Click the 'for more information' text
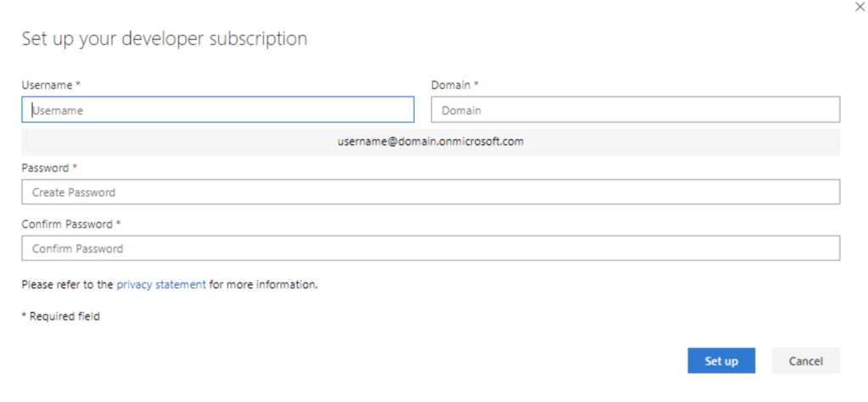 (x=263, y=285)
